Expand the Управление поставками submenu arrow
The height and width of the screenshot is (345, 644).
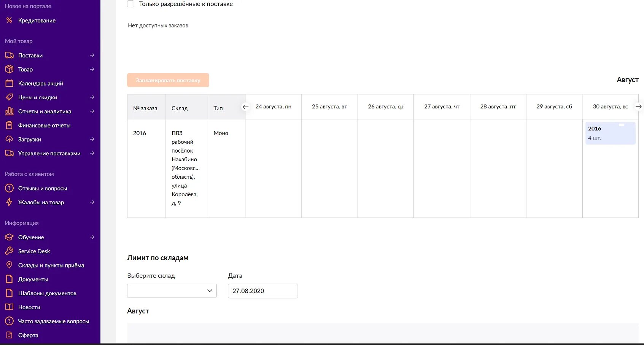(x=92, y=153)
